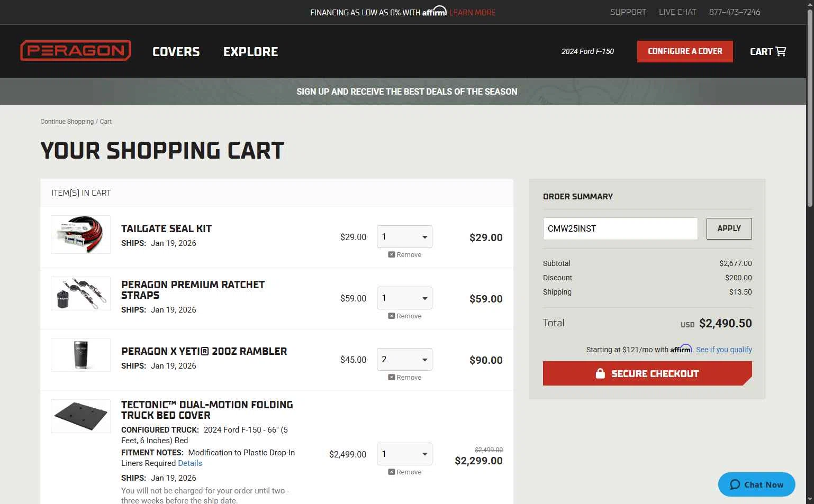Click the Apply promo code button
This screenshot has width=814, height=504.
[729, 228]
